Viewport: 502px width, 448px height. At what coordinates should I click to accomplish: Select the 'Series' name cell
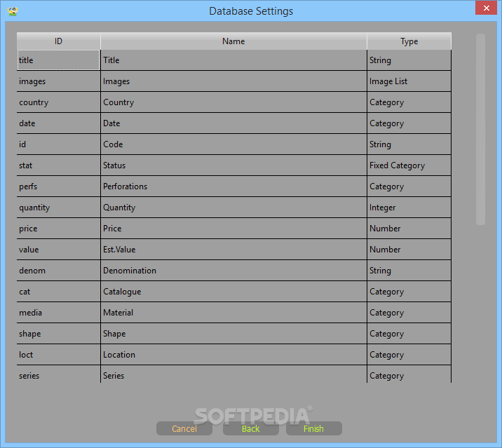click(233, 374)
